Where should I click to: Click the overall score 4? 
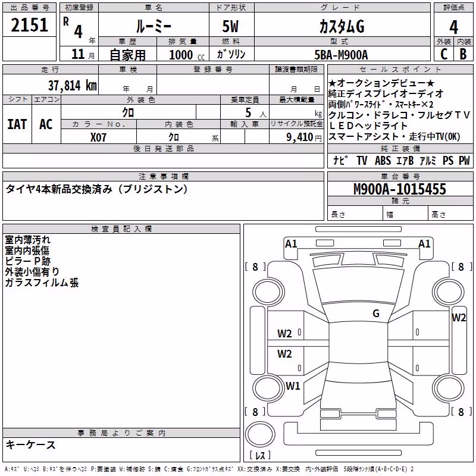coord(453,27)
